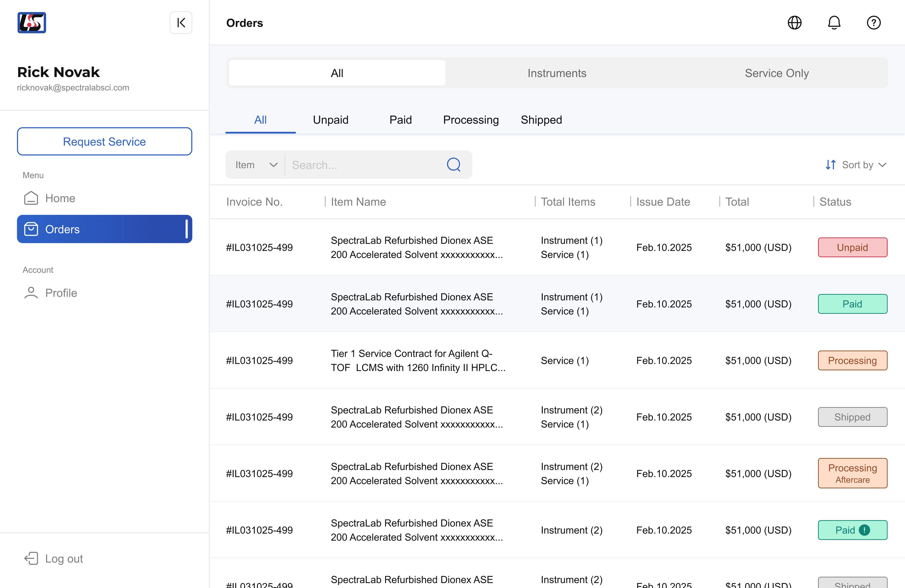Open the Shipped status tab
This screenshot has width=905, height=588.
point(541,120)
